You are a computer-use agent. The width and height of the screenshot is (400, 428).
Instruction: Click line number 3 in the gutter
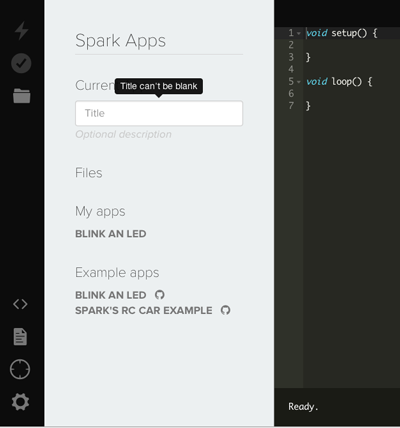[x=291, y=57]
